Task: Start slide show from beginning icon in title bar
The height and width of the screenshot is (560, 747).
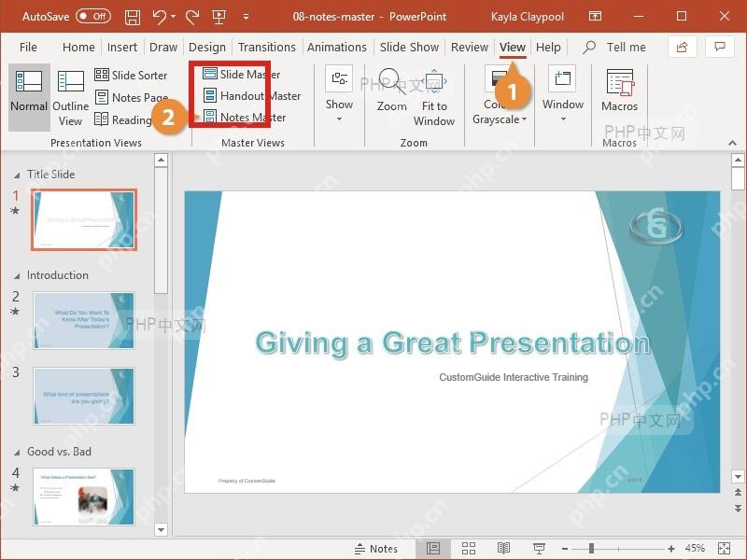Action: point(218,17)
